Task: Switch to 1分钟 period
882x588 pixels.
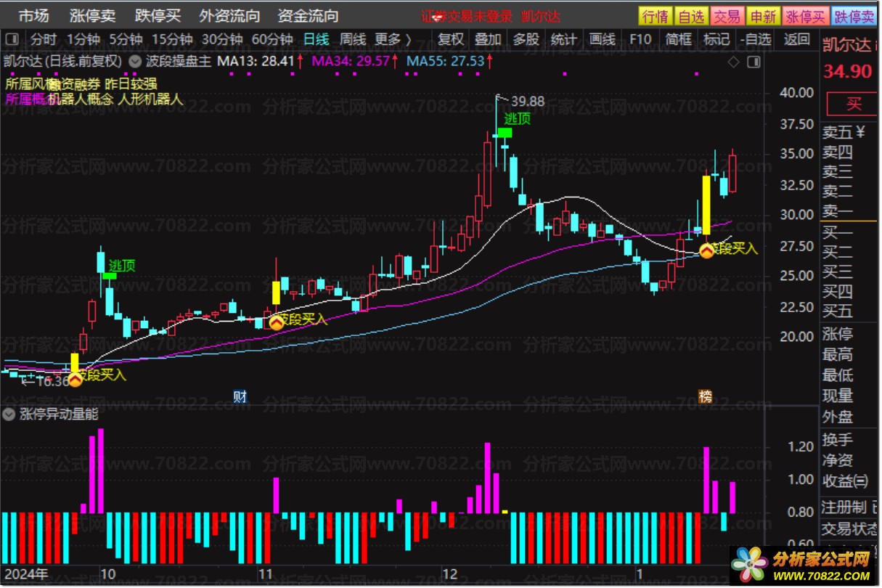Action: 83,39
